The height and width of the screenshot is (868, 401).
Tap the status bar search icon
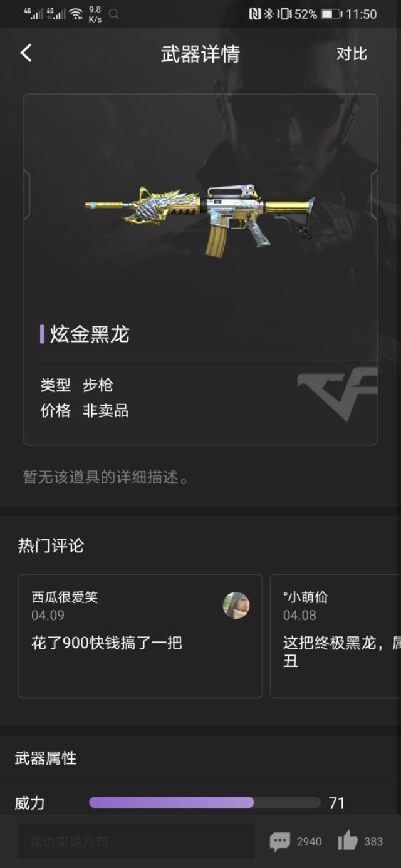click(x=114, y=14)
